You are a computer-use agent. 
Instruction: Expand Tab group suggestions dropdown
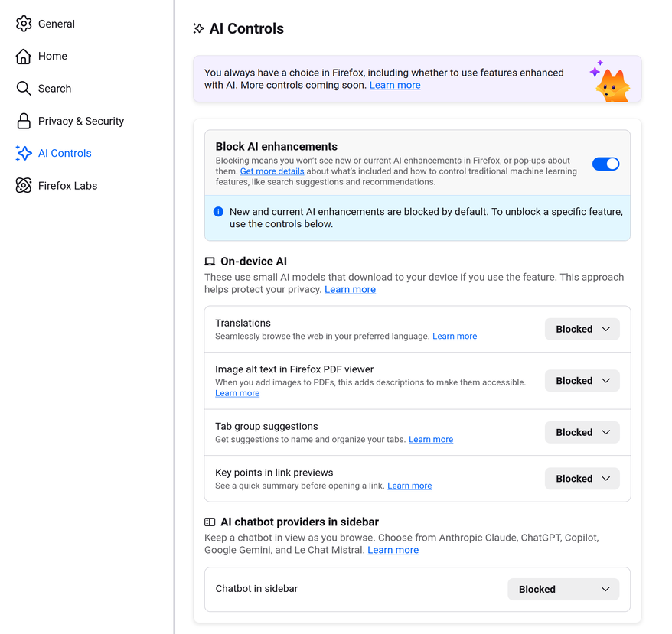tap(582, 432)
